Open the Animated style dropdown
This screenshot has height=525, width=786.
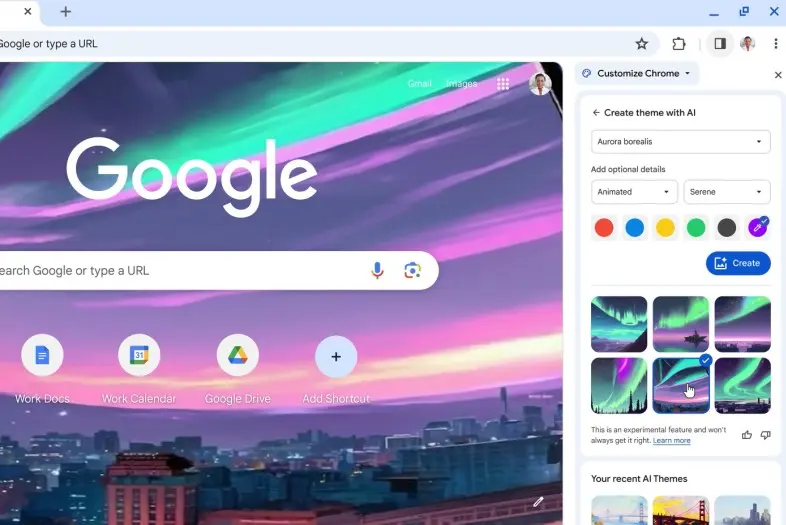pos(634,192)
